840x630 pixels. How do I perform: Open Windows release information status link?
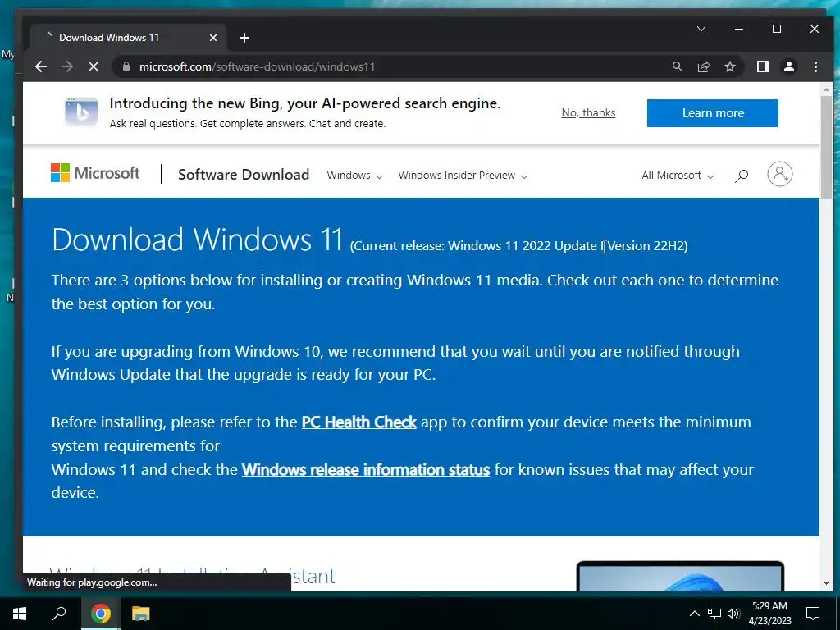point(366,470)
